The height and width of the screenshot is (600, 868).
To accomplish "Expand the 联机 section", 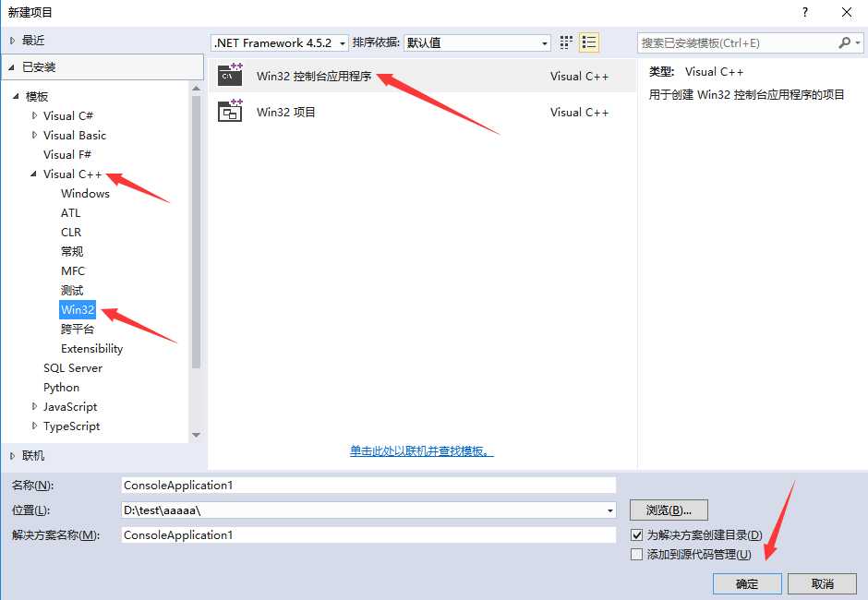I will (x=12, y=456).
